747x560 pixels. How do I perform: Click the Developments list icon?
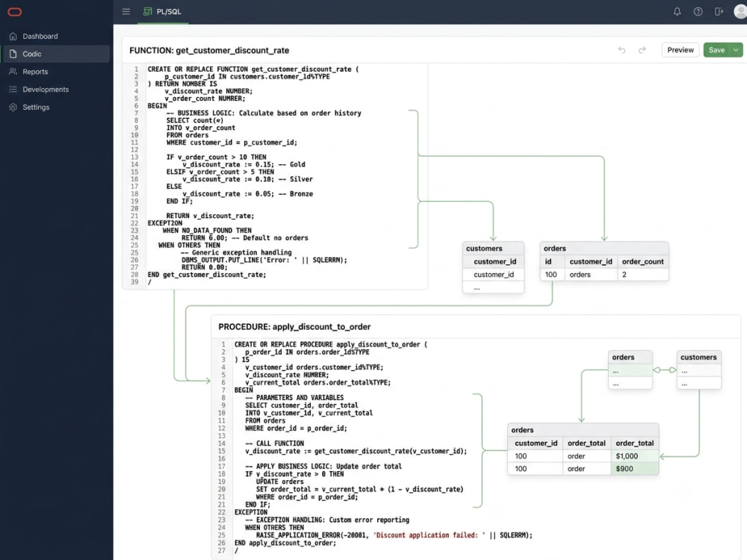[13, 89]
